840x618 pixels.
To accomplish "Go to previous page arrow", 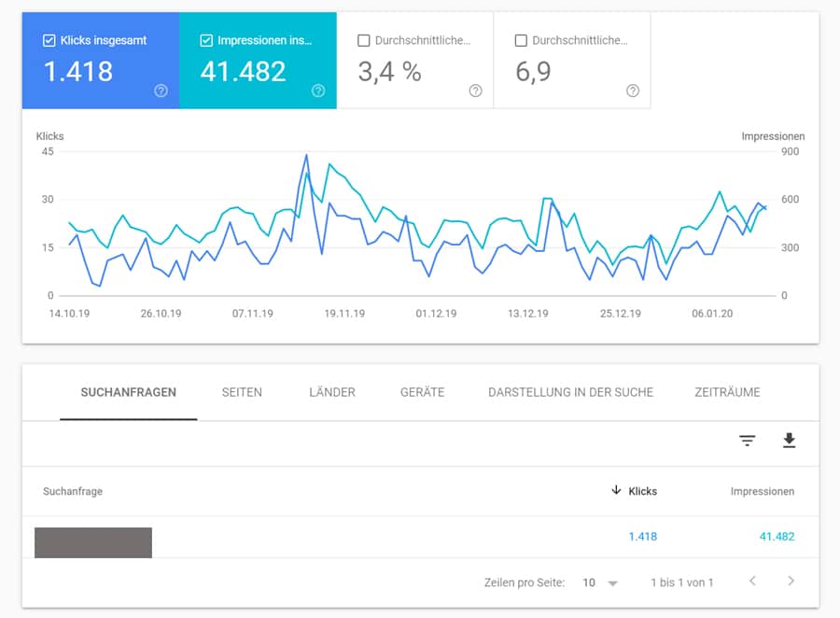I will (752, 582).
